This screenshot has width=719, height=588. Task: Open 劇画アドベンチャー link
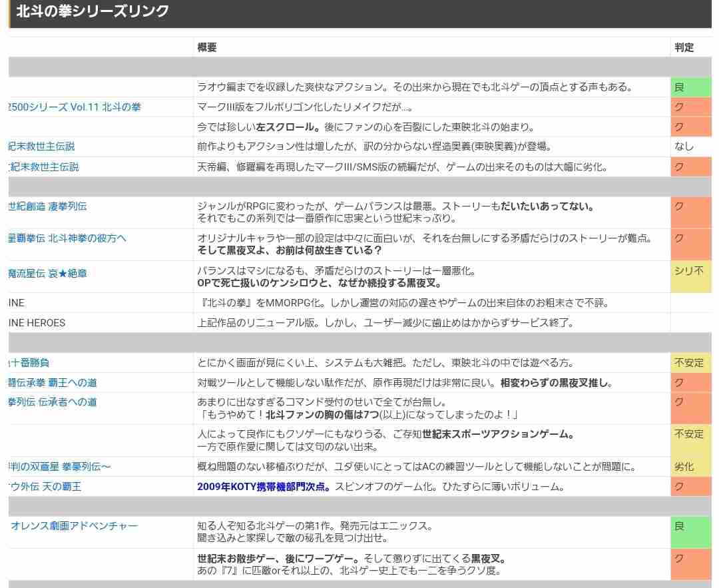74,526
